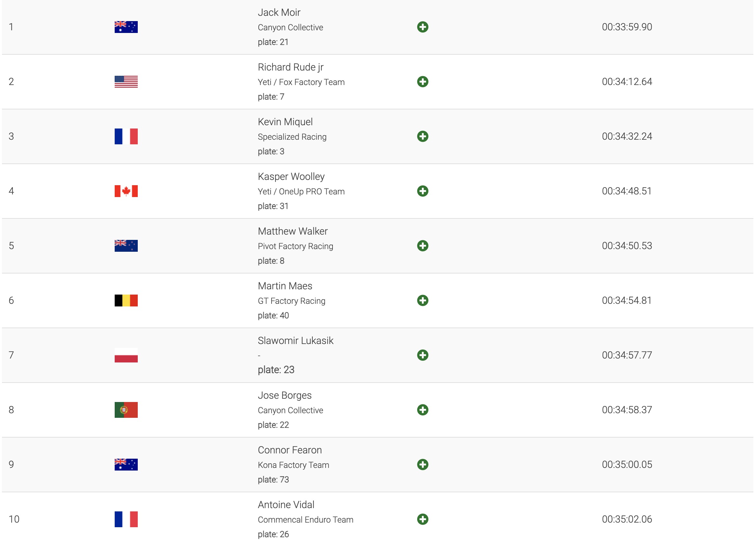Open Kasper Woolley's details with plus icon
Image resolution: width=756 pixels, height=545 pixels.
pos(423,191)
